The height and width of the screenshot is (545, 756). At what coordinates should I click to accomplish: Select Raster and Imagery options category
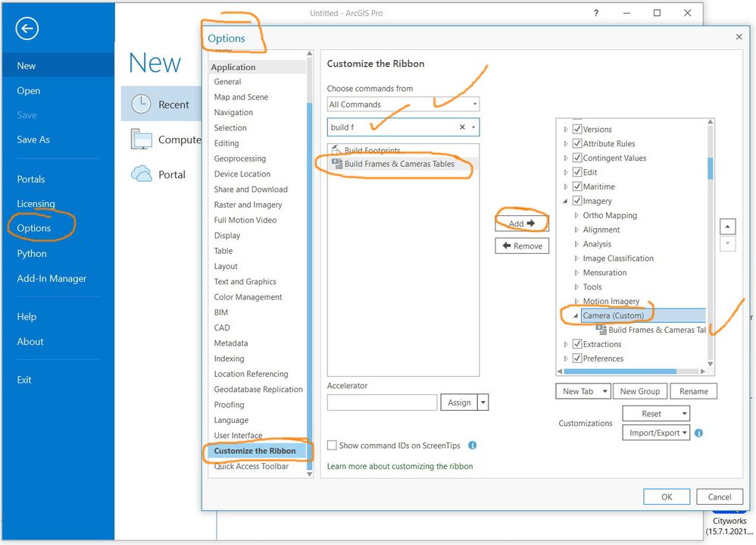(248, 205)
